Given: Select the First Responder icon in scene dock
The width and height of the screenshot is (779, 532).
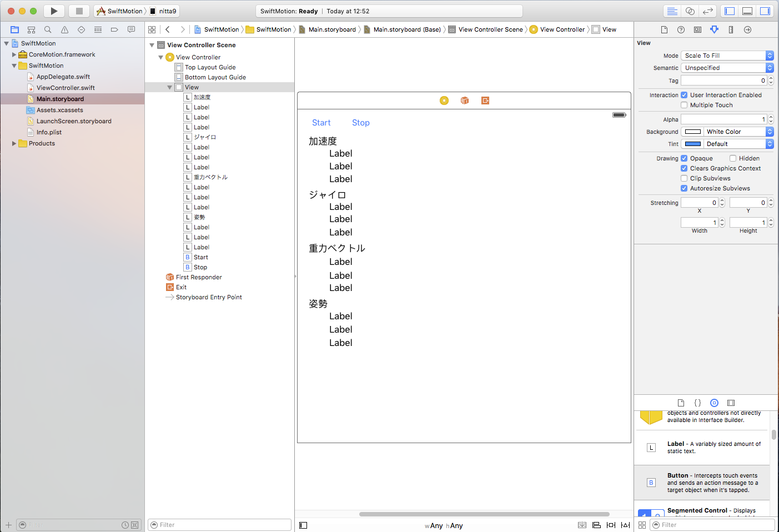Looking at the screenshot, I should 465,101.
